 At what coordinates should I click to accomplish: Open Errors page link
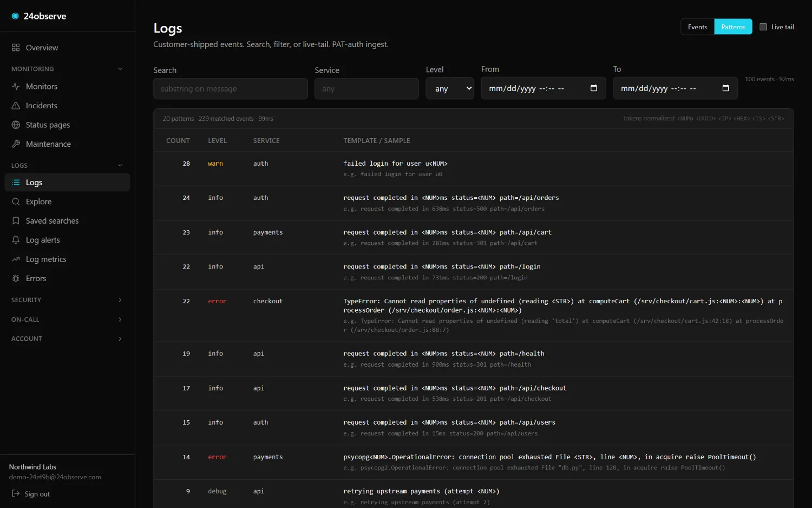[x=67, y=278]
